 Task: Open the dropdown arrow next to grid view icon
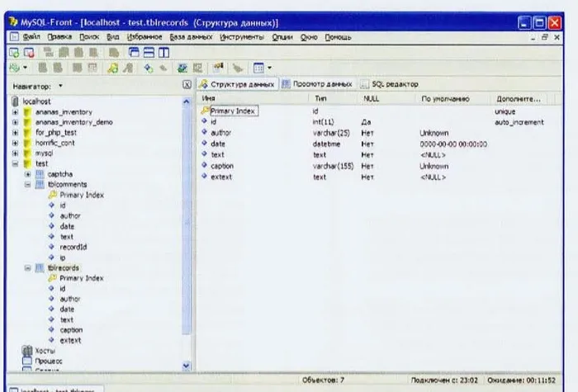[269, 68]
